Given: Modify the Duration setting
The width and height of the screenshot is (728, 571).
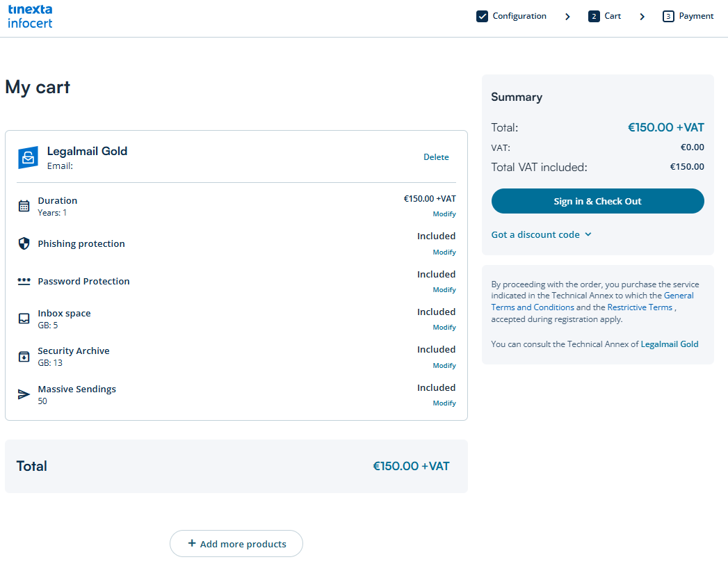Looking at the screenshot, I should [444, 214].
